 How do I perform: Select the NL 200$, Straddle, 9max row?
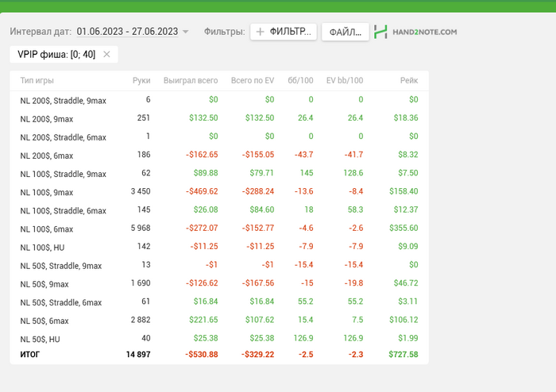pos(219,100)
